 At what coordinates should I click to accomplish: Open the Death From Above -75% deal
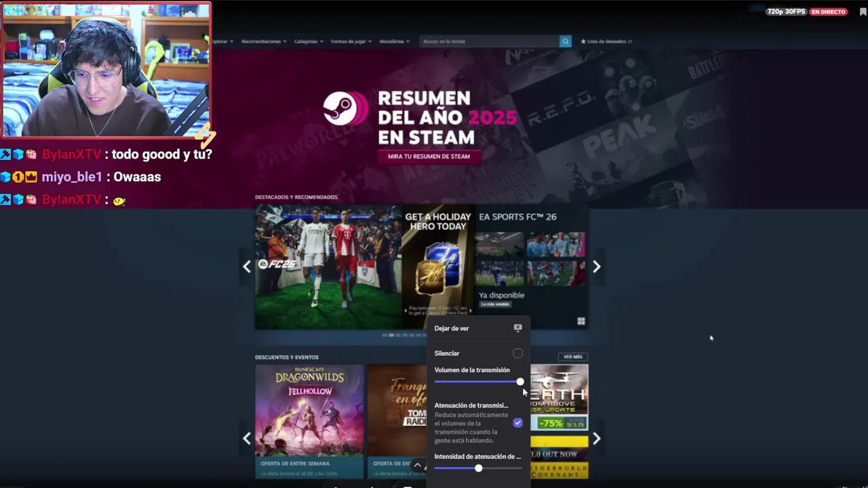click(x=559, y=399)
